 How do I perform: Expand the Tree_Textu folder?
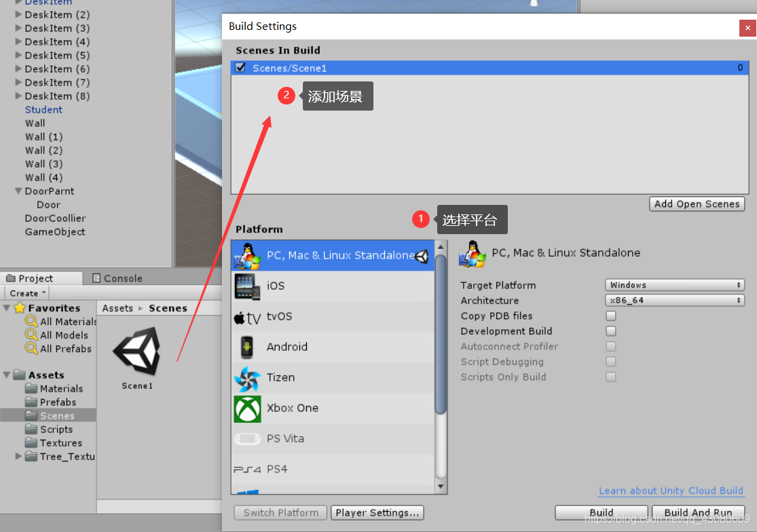(x=18, y=456)
